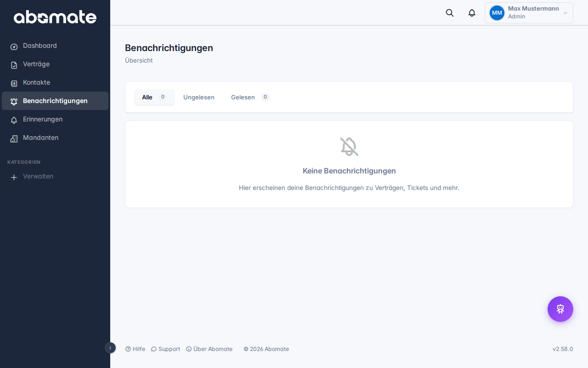Open Über Abomate from the footer
Viewport: 588px width, 368px height.
209,349
